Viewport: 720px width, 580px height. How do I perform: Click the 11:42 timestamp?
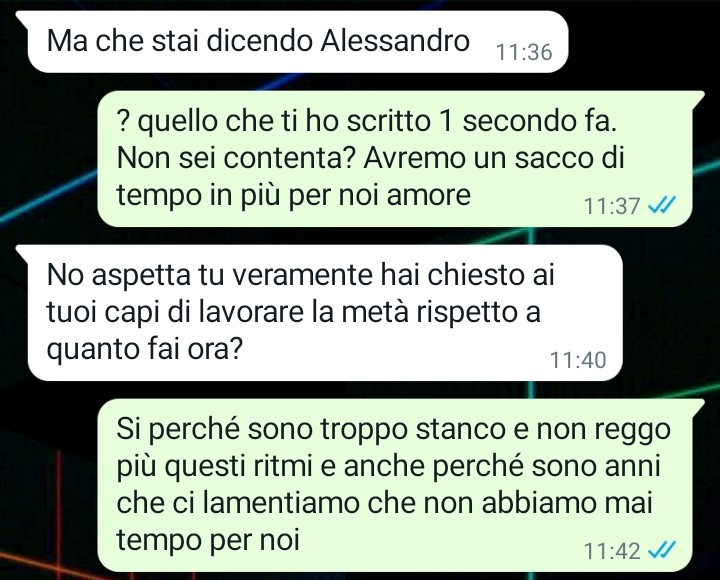[x=612, y=550]
